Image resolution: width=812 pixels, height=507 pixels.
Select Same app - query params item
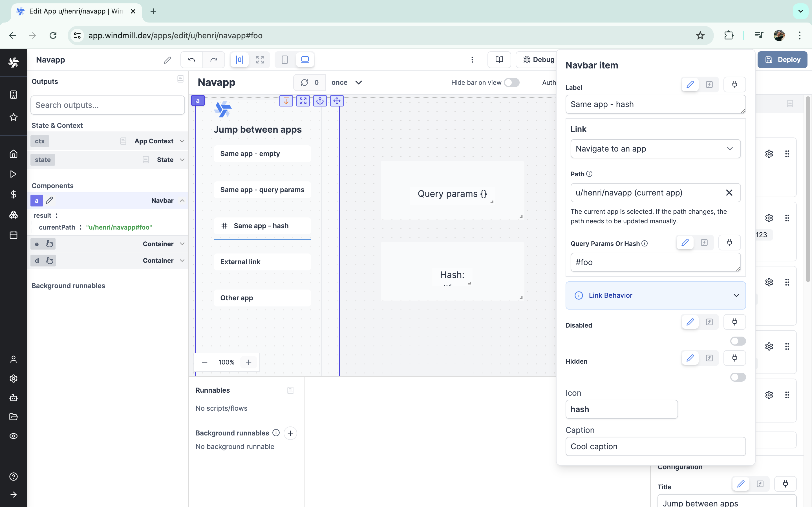[x=262, y=190]
